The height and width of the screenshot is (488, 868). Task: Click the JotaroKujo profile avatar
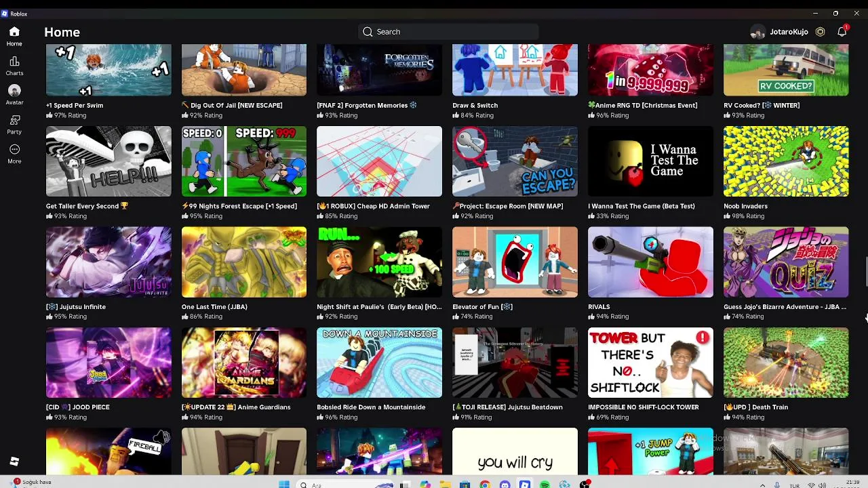tap(757, 32)
